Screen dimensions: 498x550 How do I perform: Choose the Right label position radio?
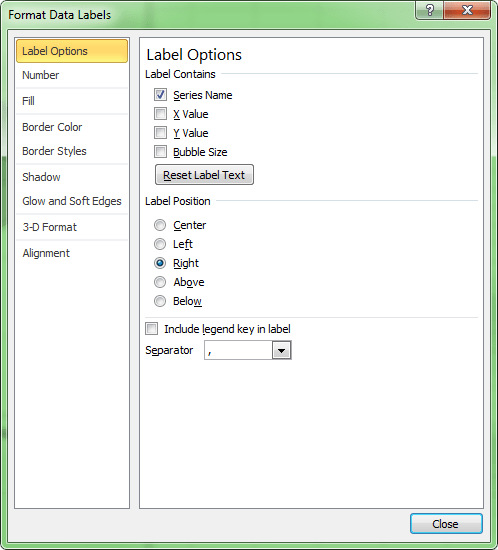[x=160, y=263]
